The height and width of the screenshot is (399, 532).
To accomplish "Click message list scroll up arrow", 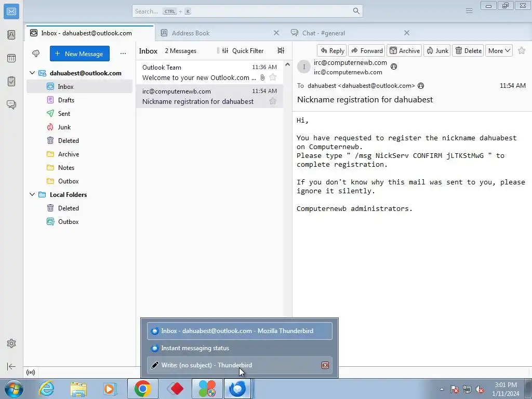I will 287,64.
